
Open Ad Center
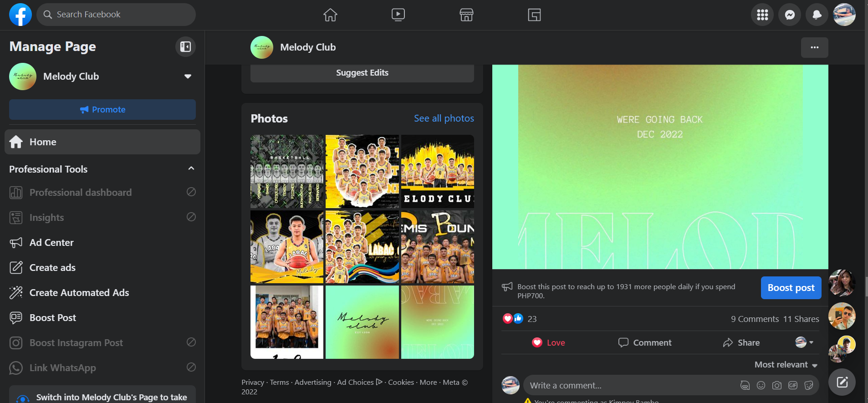click(x=102, y=243)
